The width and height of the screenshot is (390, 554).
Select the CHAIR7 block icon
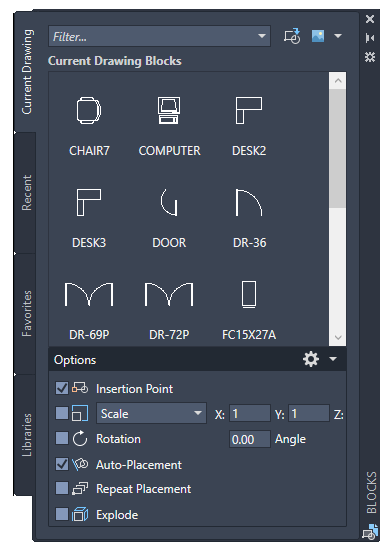89,110
